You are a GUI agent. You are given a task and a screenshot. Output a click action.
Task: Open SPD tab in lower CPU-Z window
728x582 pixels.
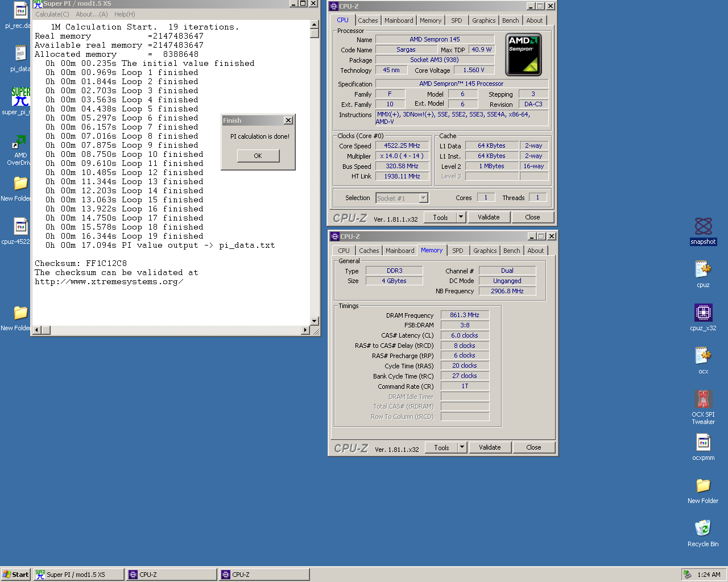pyautogui.click(x=458, y=251)
